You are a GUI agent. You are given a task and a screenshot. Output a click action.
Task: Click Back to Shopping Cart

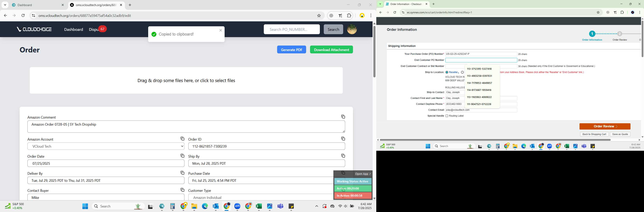594,134
